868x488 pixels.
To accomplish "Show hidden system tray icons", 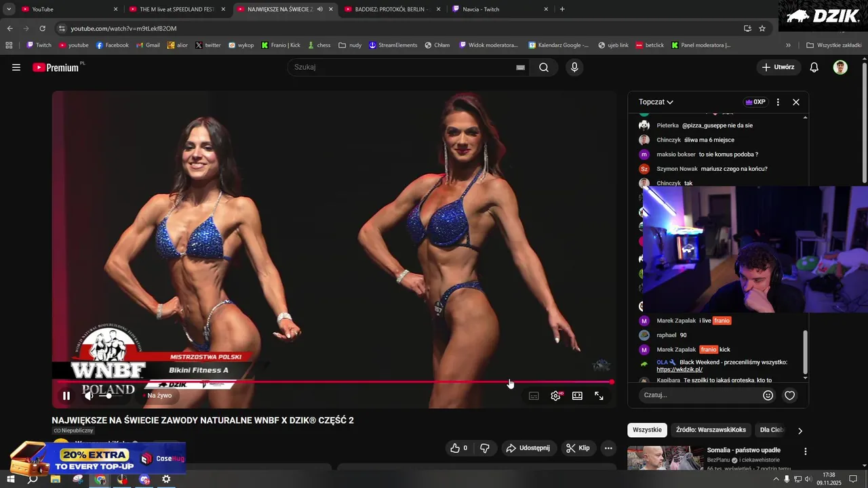I will 776,479.
